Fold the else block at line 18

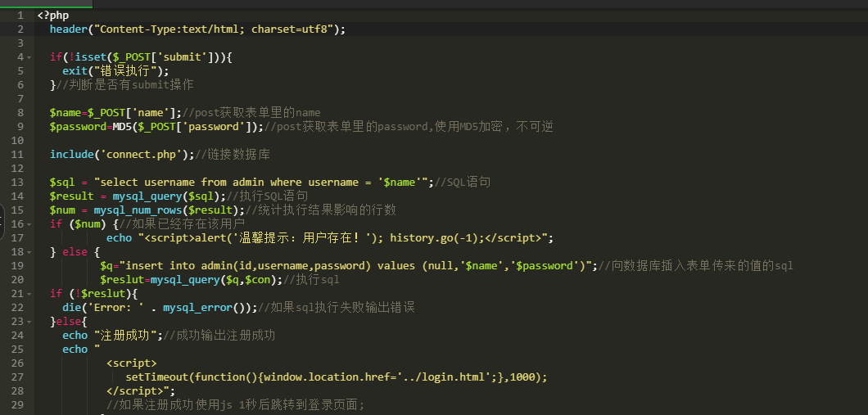tap(29, 252)
